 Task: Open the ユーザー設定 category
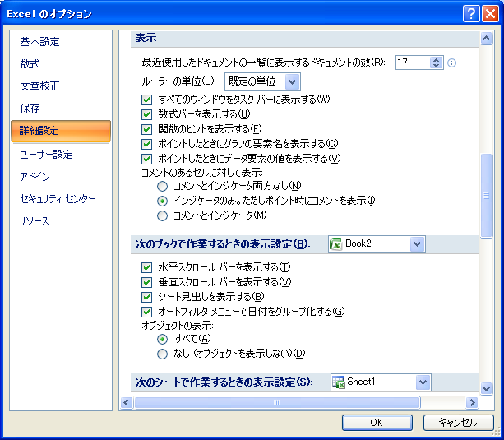(61, 155)
